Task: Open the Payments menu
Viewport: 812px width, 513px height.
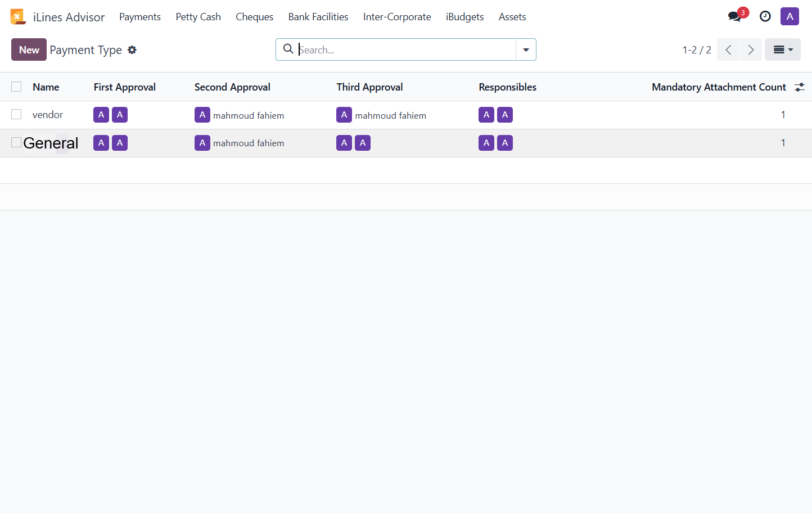Action: [x=140, y=17]
